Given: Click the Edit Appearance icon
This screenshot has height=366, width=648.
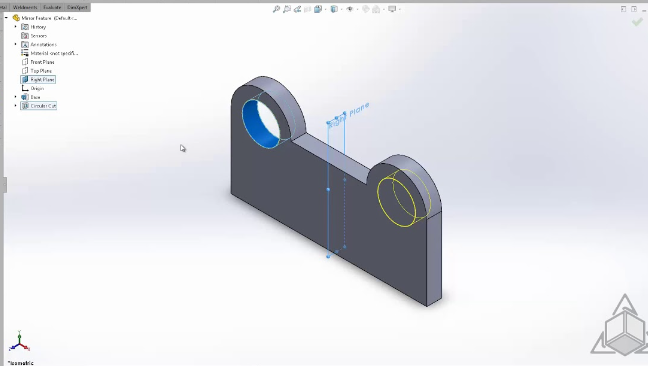Looking at the screenshot, I should tap(366, 9).
